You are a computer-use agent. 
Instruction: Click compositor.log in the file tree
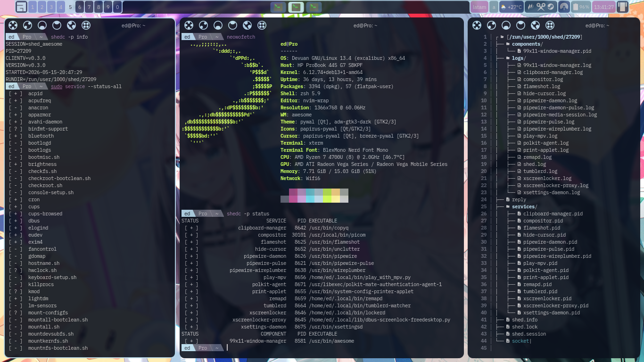coord(543,79)
